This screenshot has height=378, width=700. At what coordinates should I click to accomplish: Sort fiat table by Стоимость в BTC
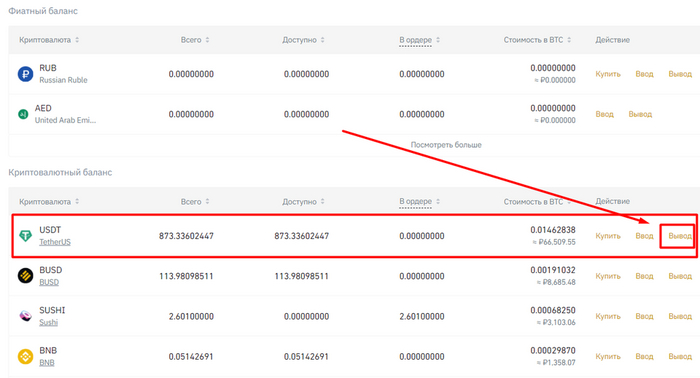coord(538,40)
